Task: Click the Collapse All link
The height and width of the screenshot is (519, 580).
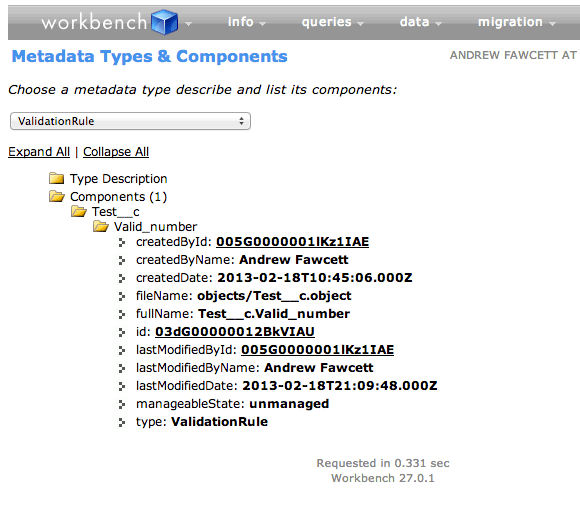Action: (116, 152)
